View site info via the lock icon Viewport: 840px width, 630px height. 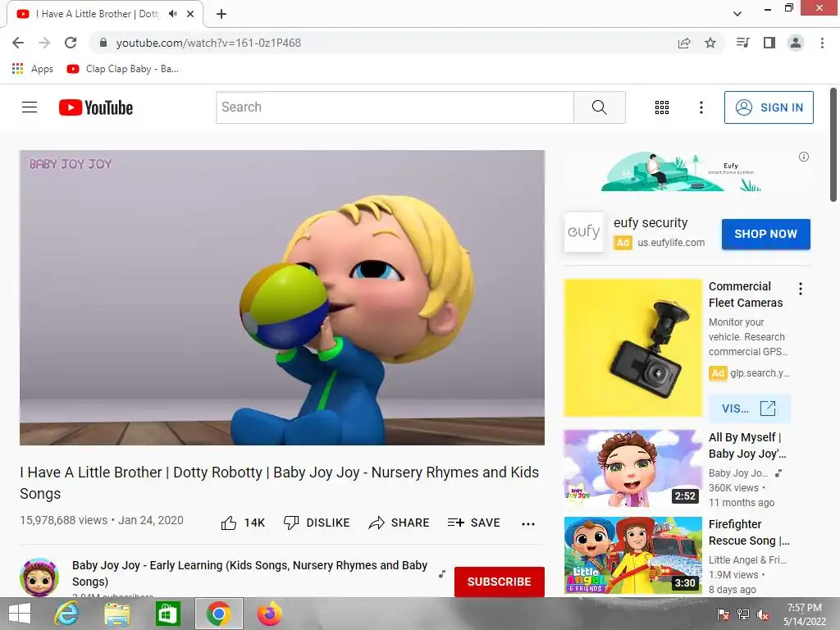[103, 43]
